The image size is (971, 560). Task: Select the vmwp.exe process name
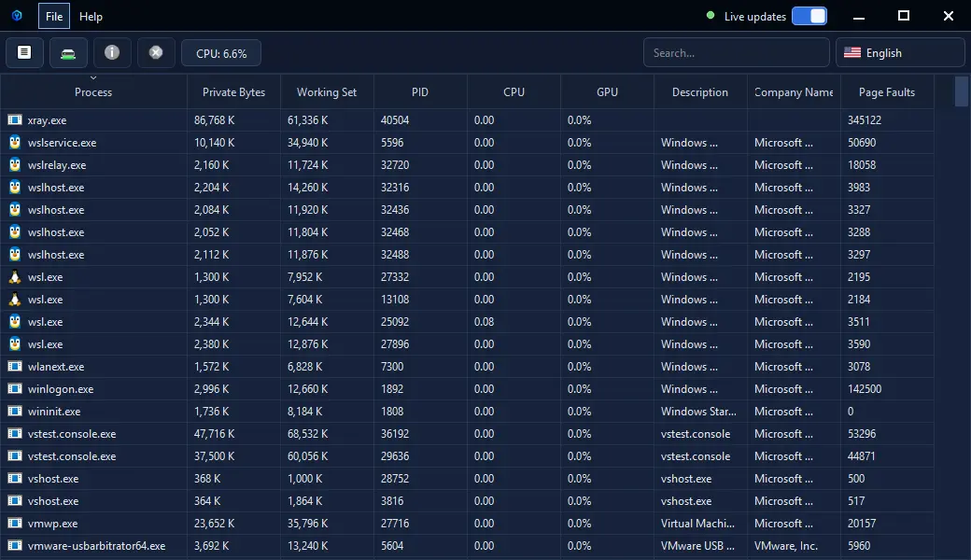click(52, 524)
